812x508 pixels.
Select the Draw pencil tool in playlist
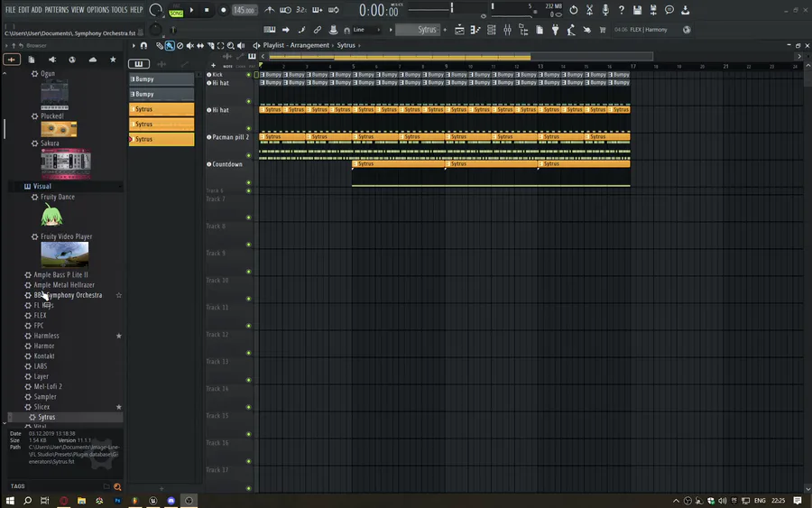(160, 46)
